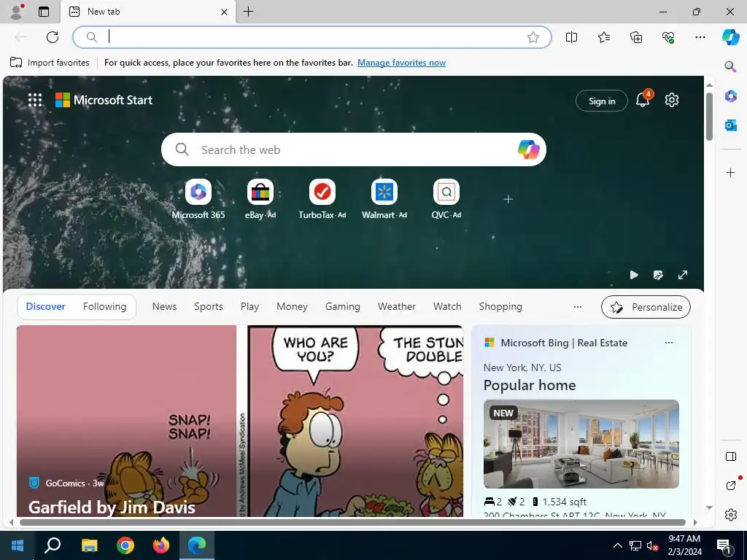Customize sidebar with plus icon
747x560 pixels.
point(730,172)
